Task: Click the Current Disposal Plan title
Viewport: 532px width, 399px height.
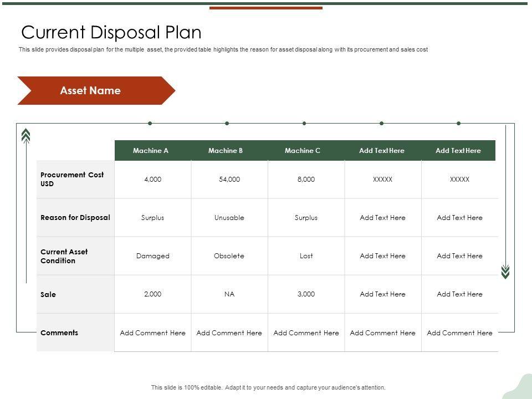Action: pos(111,32)
